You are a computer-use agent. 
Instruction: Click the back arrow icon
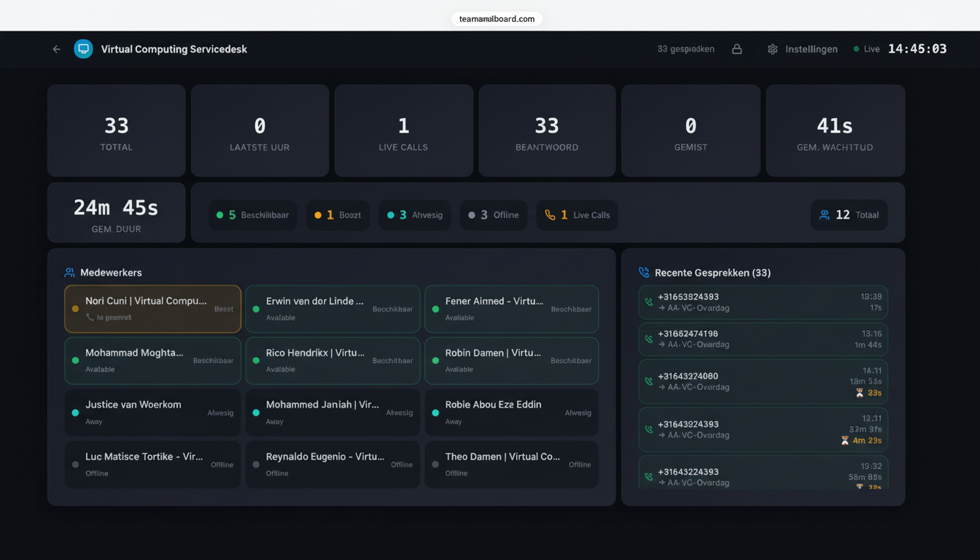click(x=56, y=50)
